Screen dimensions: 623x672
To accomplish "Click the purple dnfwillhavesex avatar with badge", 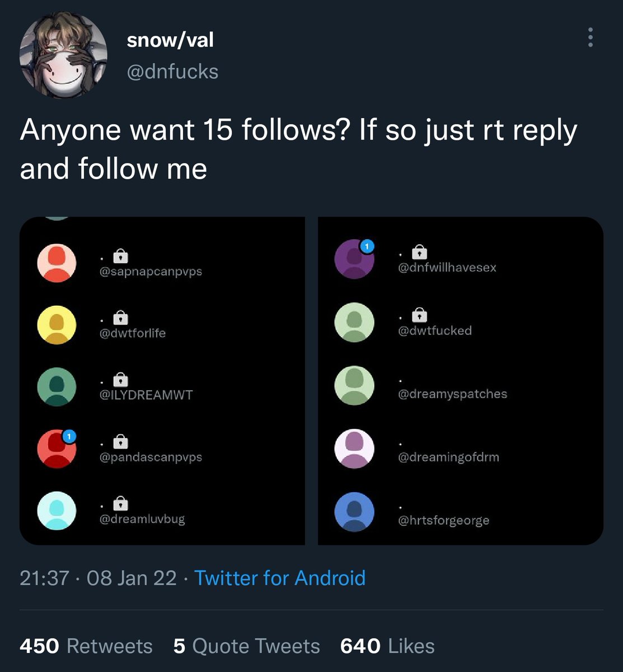I will [354, 259].
